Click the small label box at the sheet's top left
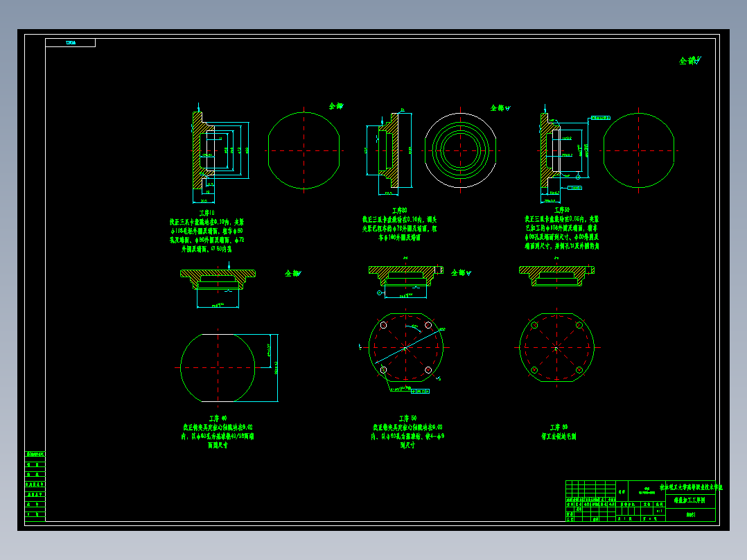The image size is (747, 560). [x=70, y=43]
